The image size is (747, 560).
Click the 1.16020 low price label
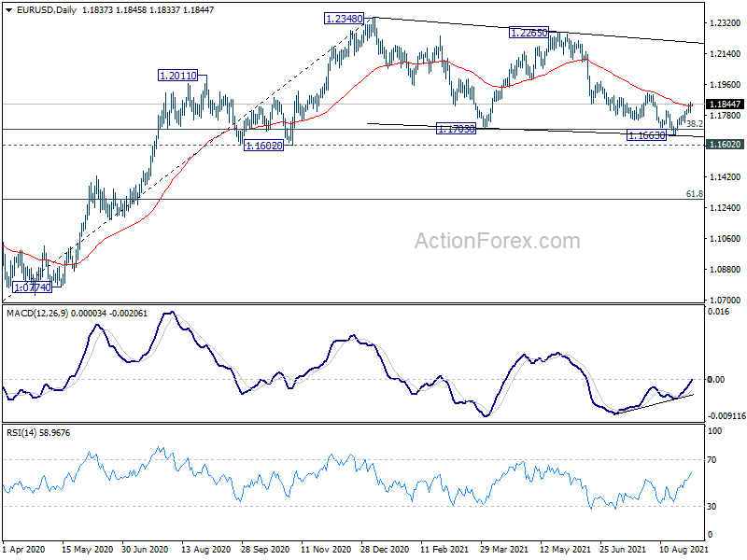point(263,146)
